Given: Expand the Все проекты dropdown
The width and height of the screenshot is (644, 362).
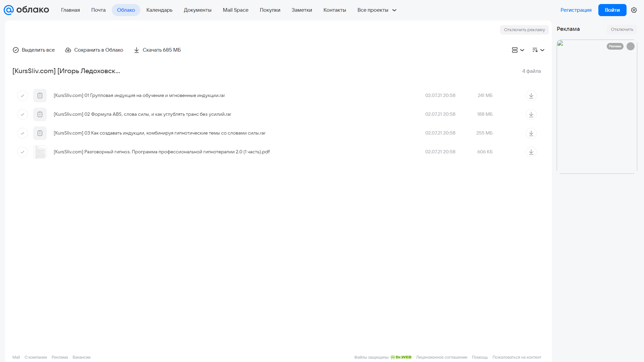Looking at the screenshot, I should 377,10.
